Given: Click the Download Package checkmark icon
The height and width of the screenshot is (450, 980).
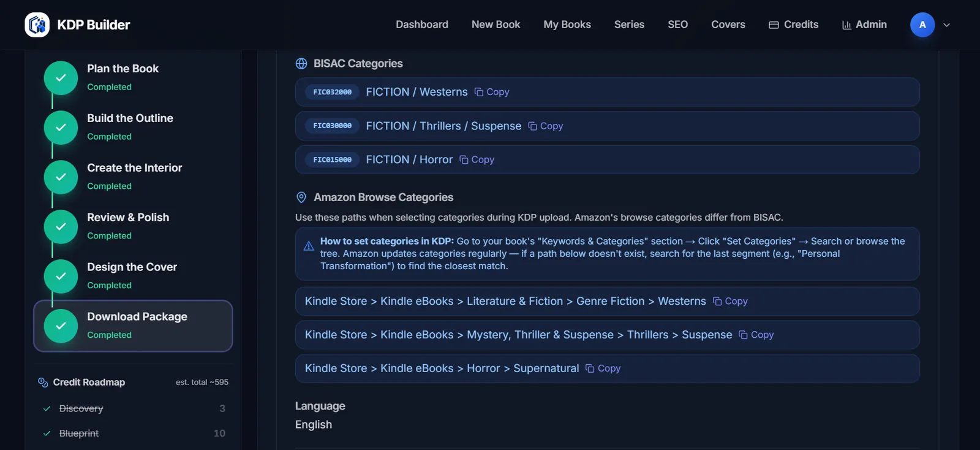Looking at the screenshot, I should (x=61, y=326).
